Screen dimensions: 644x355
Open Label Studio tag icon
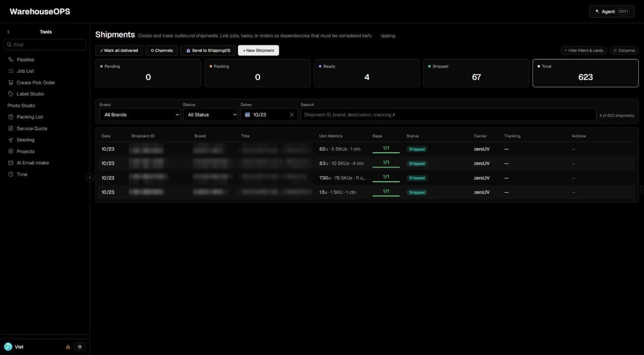[11, 94]
